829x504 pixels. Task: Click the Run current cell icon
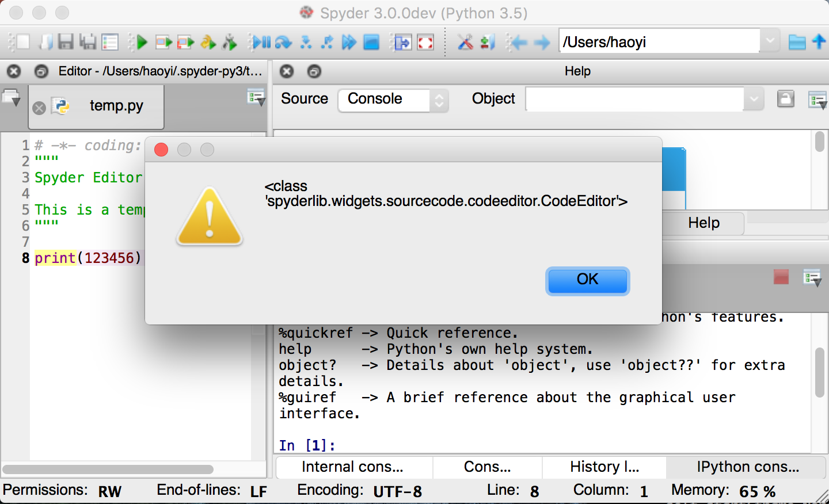click(164, 42)
